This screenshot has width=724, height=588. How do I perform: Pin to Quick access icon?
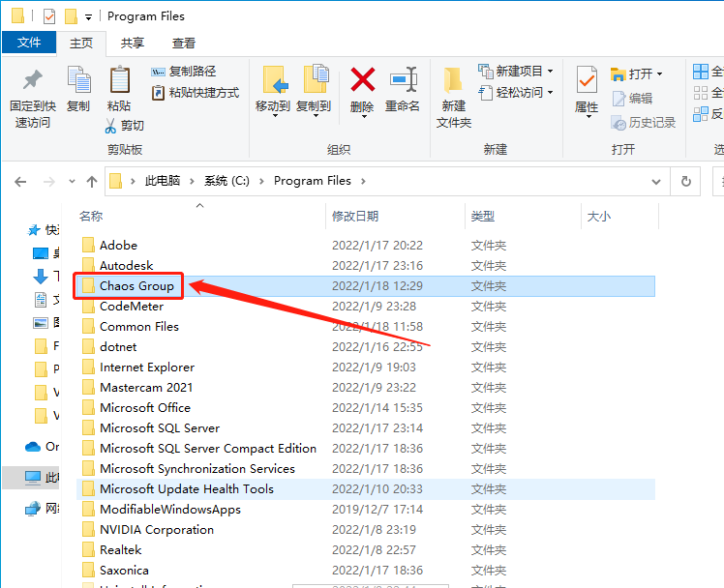[x=32, y=80]
